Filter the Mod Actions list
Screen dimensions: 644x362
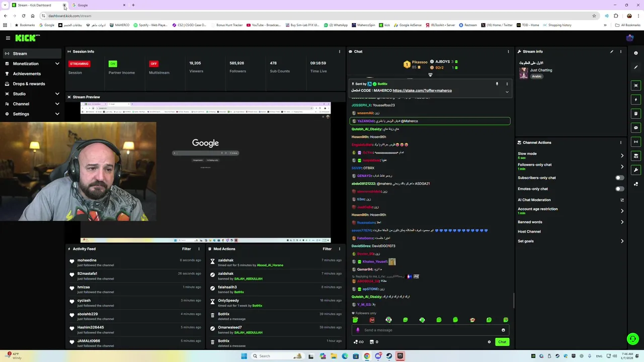click(327, 249)
